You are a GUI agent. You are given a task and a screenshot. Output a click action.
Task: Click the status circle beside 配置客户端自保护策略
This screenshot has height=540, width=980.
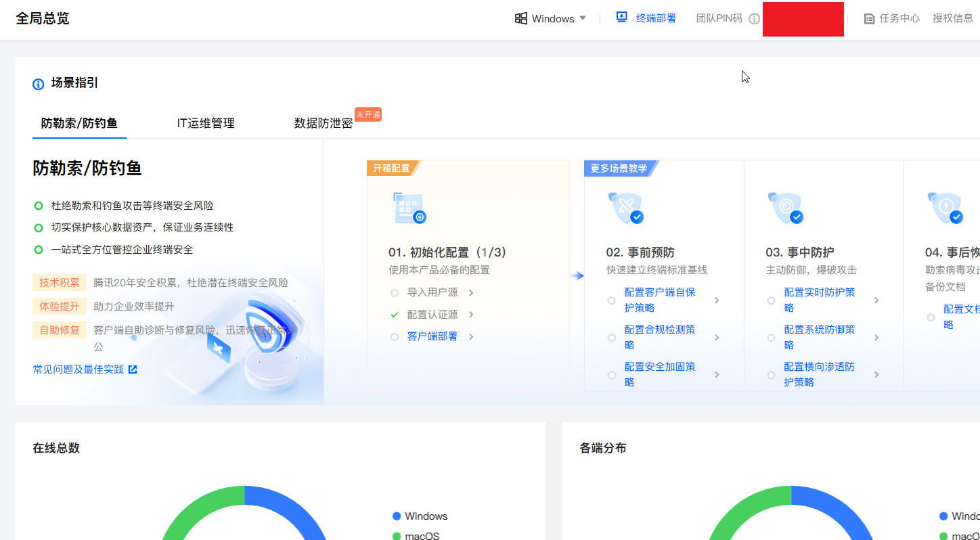(x=612, y=300)
